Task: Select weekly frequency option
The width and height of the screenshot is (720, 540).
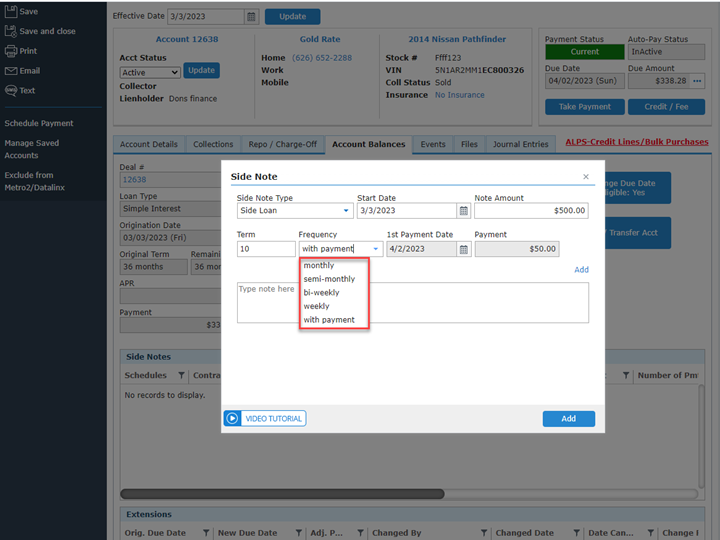Action: tap(316, 306)
